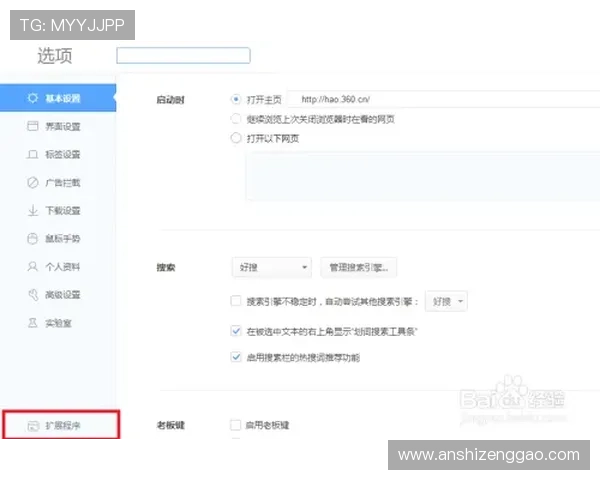Toggle hot search word recommendation checkbox
This screenshot has height=480, width=600.
pyautogui.click(x=236, y=357)
